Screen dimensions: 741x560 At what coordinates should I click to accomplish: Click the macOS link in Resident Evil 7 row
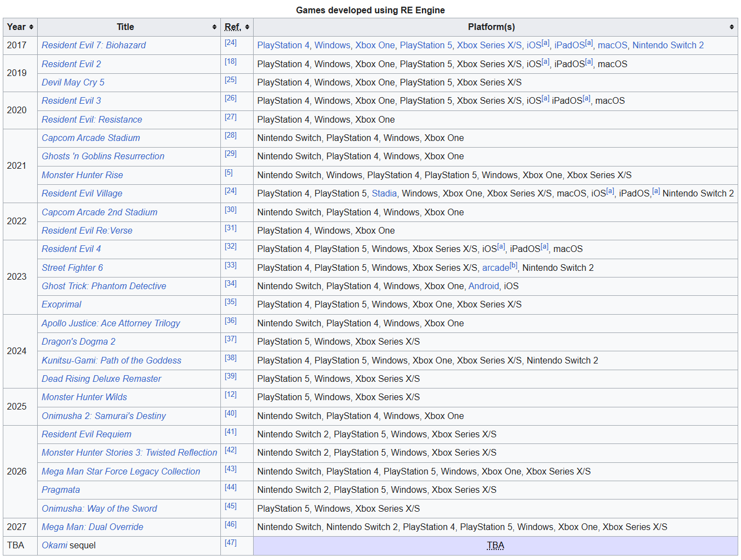coord(612,46)
